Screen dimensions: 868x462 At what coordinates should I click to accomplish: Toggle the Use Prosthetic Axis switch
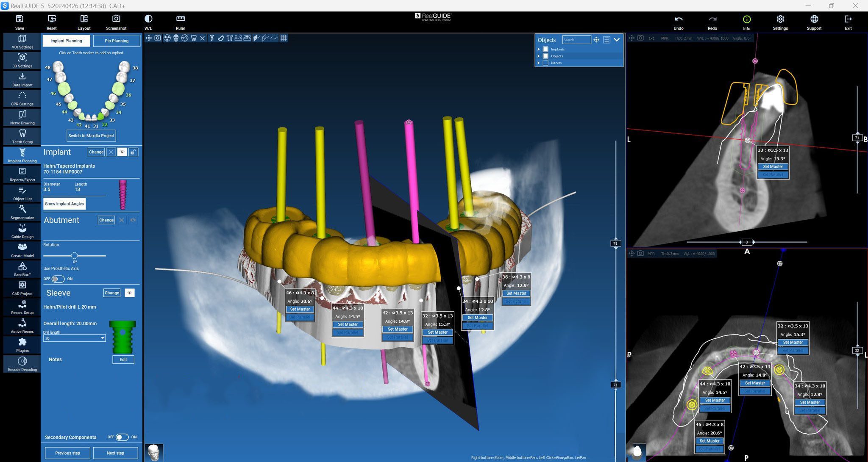coord(58,279)
